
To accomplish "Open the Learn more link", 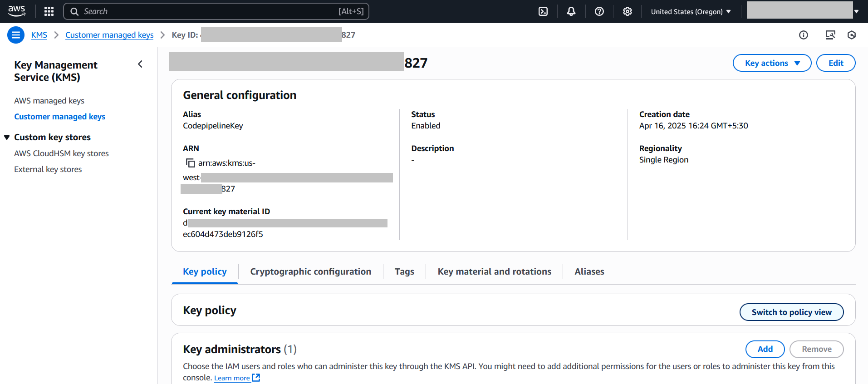I will (237, 378).
